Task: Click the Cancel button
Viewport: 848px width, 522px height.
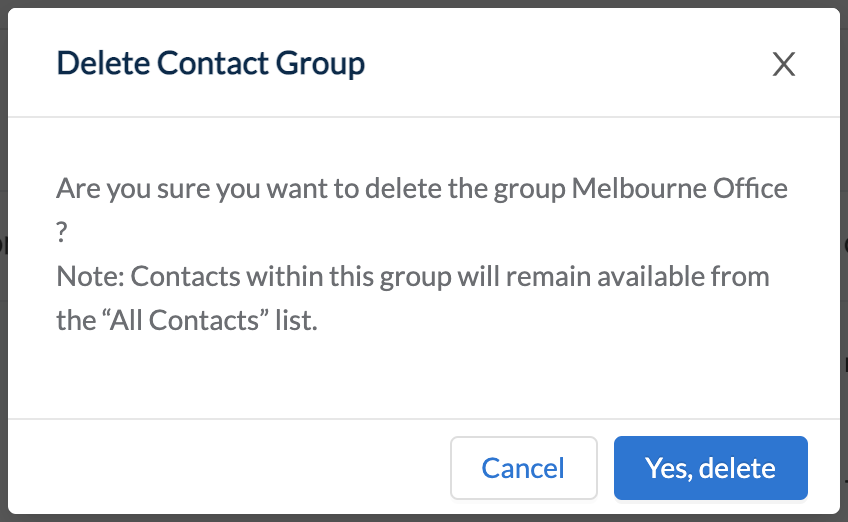Action: click(x=524, y=468)
